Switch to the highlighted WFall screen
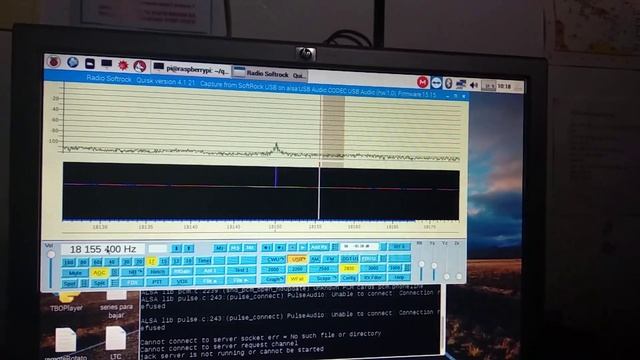Viewport: 640px width, 360px height. pos(297,279)
